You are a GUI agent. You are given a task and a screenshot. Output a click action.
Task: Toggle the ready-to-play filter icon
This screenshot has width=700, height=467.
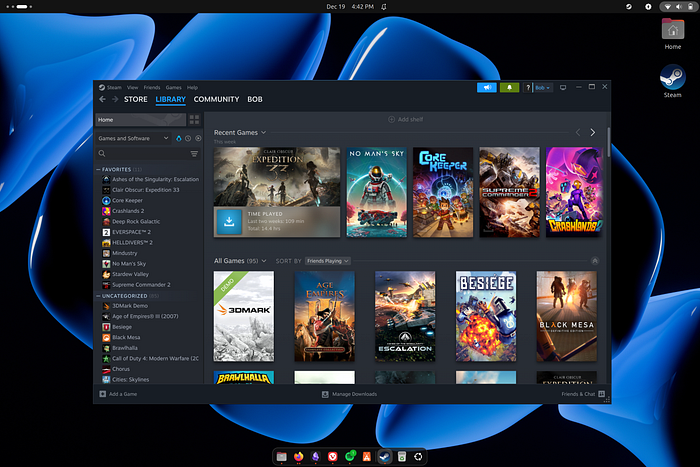(x=198, y=138)
